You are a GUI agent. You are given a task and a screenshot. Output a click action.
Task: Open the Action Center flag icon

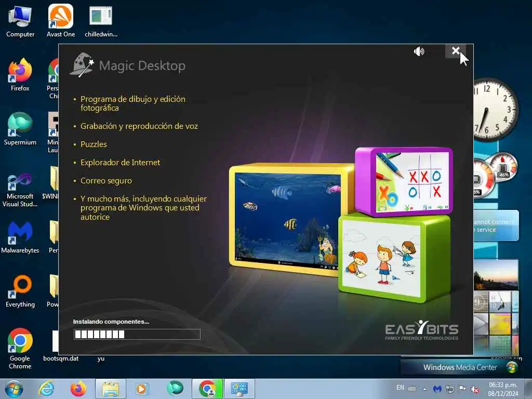point(462,389)
